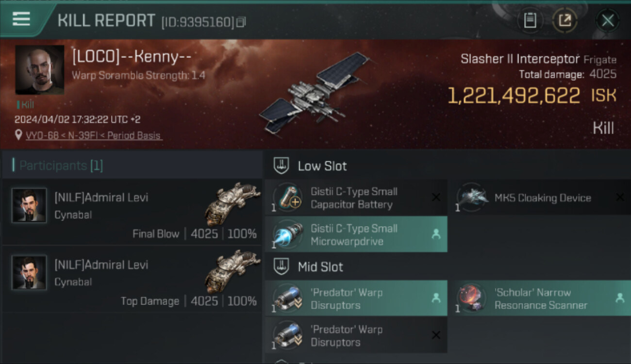Open the clipboard copy fitting icon
This screenshot has height=364, width=631.
pos(530,20)
